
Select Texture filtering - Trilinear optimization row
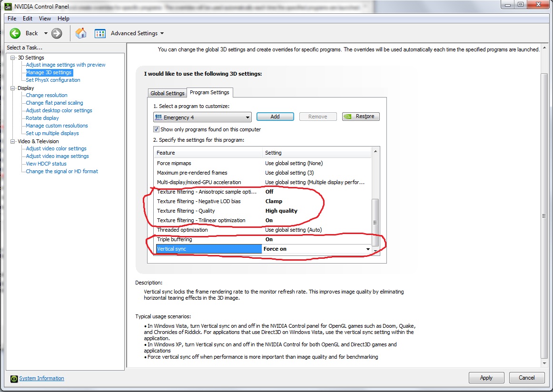263,220
